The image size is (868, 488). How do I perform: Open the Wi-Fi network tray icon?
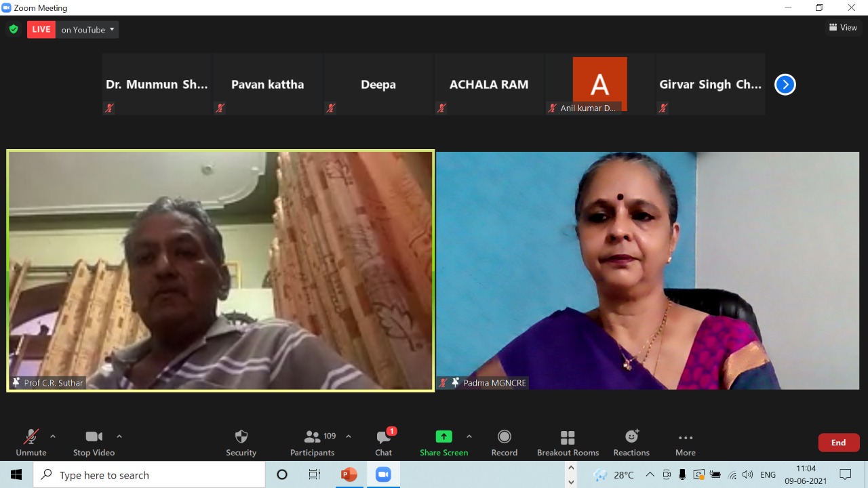[x=731, y=474]
